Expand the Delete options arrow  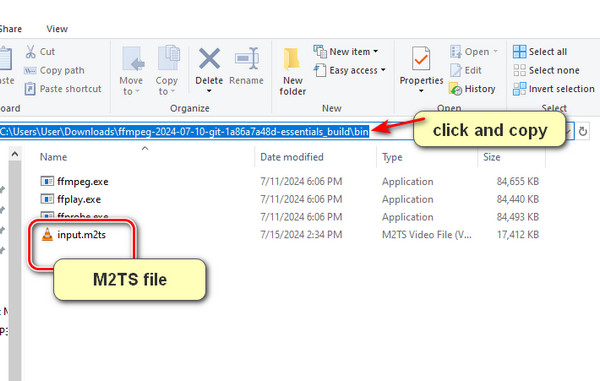tap(209, 91)
